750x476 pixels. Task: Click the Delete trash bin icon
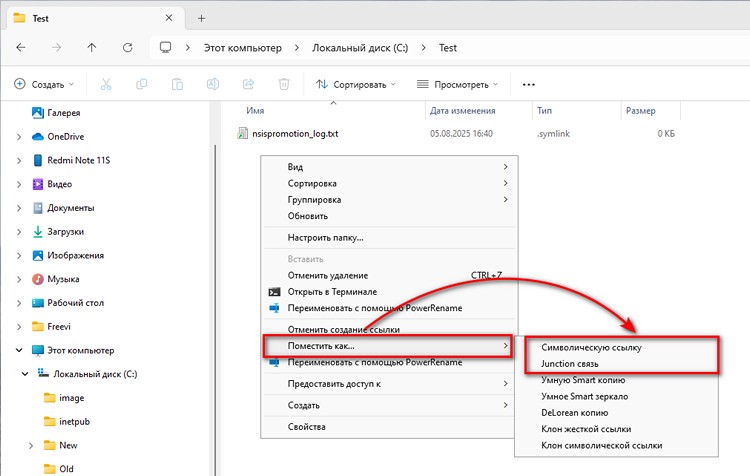coord(284,85)
